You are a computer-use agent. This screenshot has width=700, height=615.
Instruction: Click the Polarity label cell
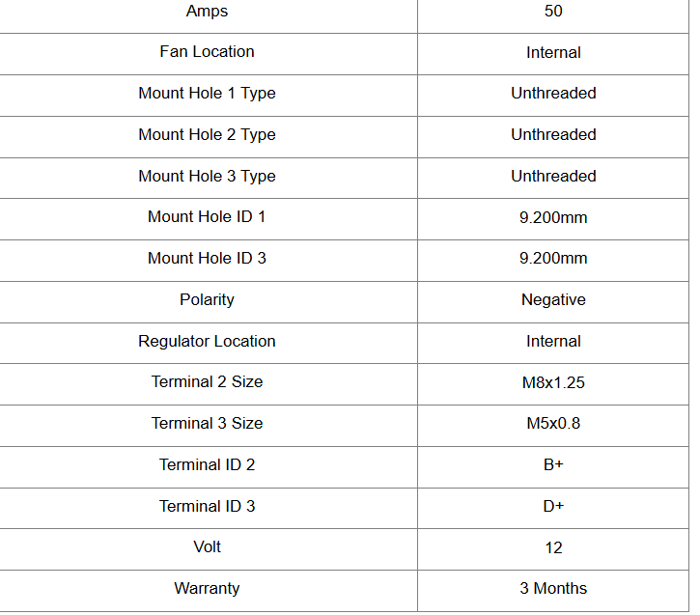pyautogui.click(x=207, y=300)
